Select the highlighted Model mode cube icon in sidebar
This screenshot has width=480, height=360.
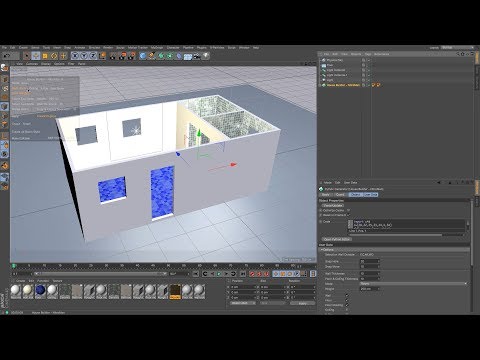[x=4, y=106]
